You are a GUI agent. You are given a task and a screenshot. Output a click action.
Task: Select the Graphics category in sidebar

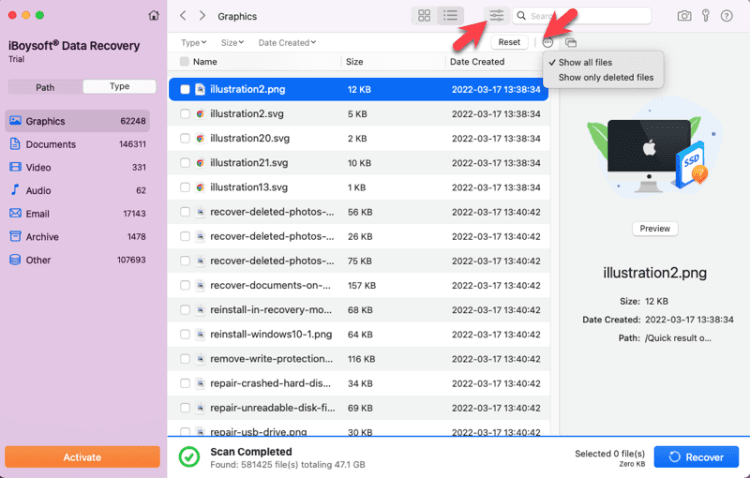pos(77,121)
